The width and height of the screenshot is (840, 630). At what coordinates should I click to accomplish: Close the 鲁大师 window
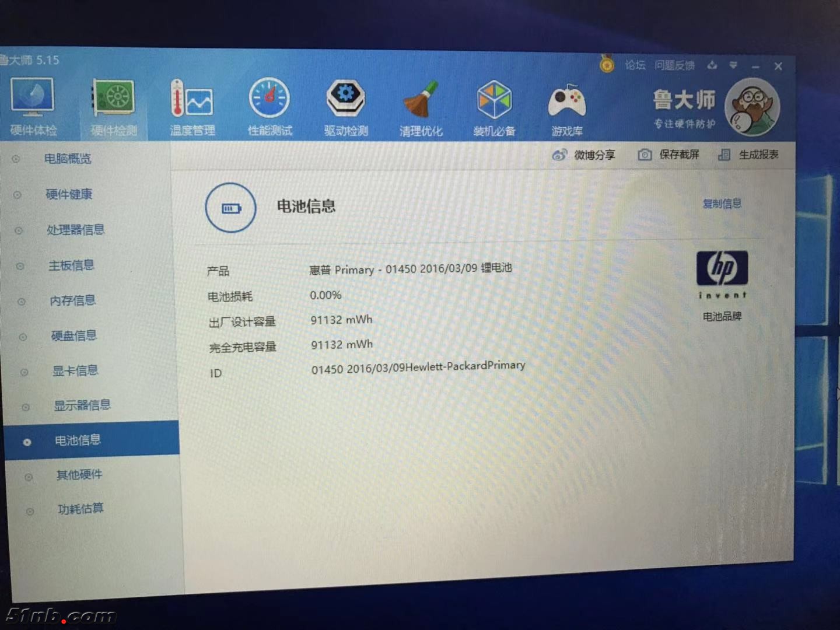(778, 66)
